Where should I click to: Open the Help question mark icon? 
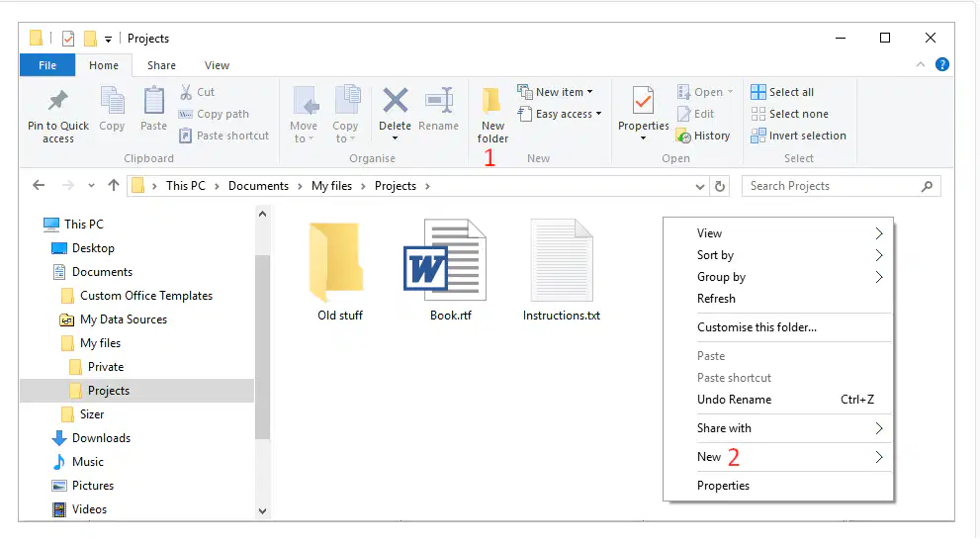941,64
